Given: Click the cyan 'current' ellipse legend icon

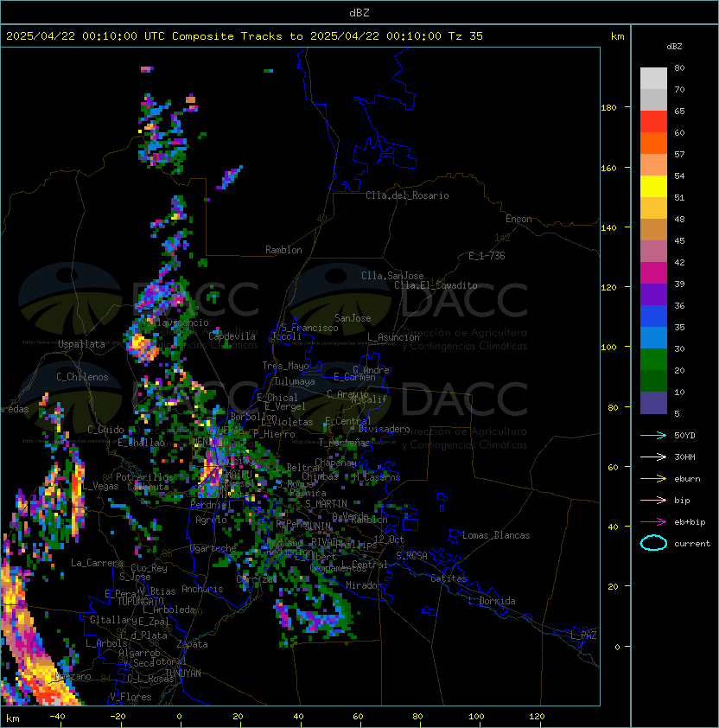Looking at the screenshot, I should 653,543.
